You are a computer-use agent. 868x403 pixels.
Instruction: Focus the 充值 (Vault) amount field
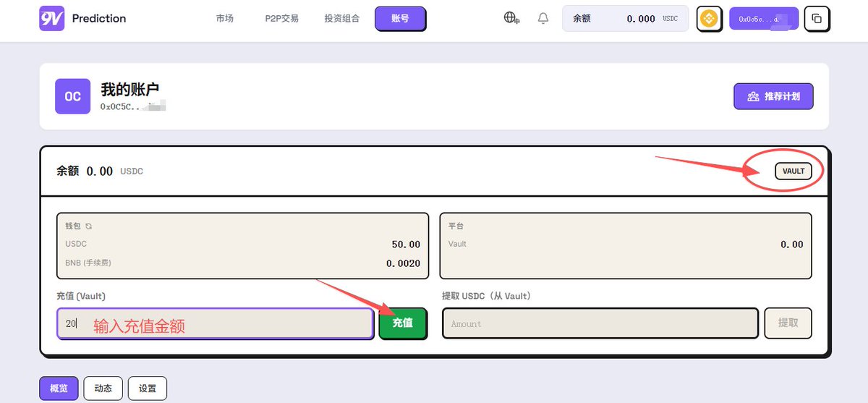(216, 323)
